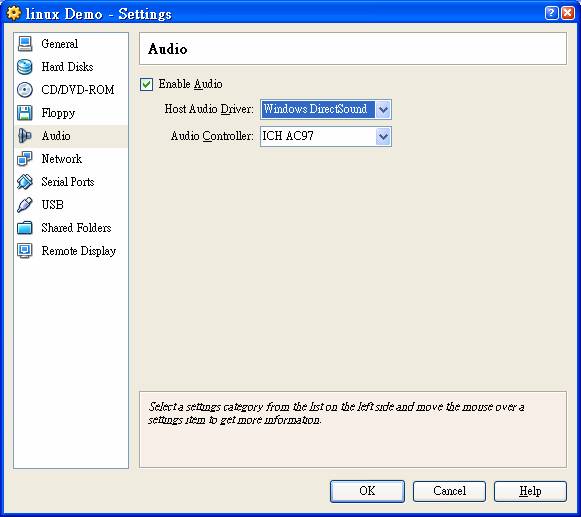The width and height of the screenshot is (581, 517).
Task: Switch to the Shared Folders category label
Action: point(76,228)
